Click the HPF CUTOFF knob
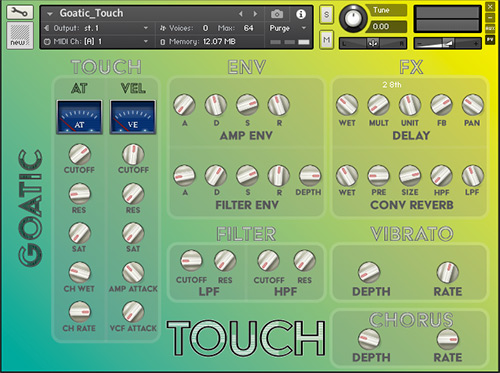 (268, 261)
